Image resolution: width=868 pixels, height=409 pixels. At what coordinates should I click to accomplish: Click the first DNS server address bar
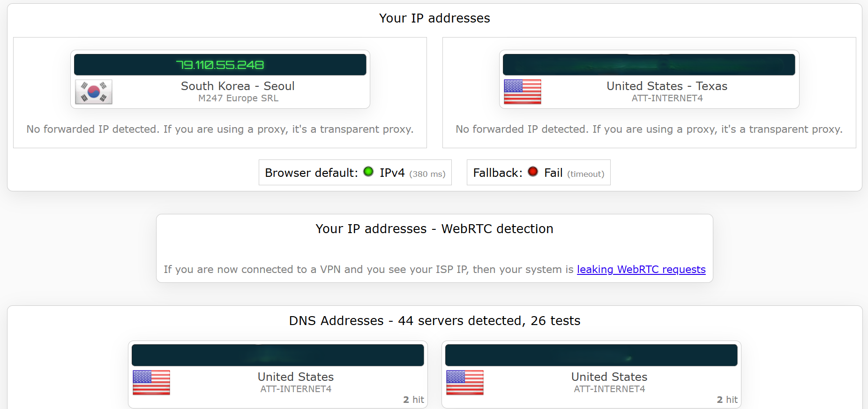(278, 355)
